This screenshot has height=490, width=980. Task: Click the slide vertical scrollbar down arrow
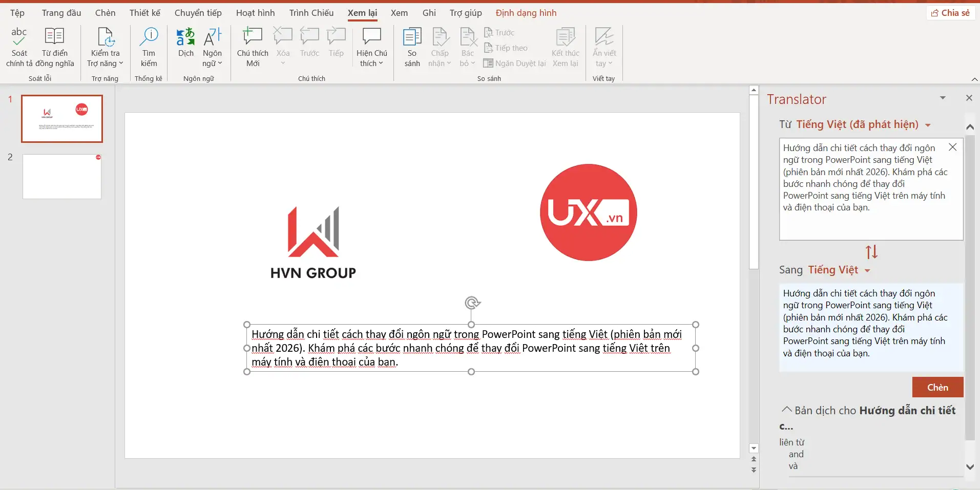click(x=754, y=449)
